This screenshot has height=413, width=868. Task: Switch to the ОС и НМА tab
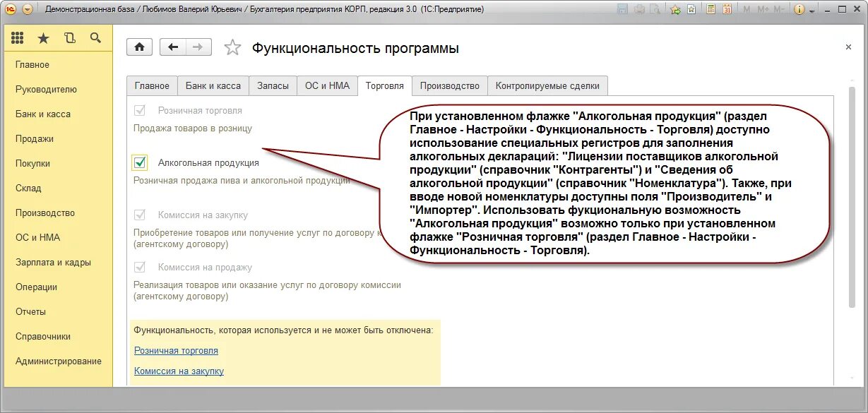[x=327, y=85]
